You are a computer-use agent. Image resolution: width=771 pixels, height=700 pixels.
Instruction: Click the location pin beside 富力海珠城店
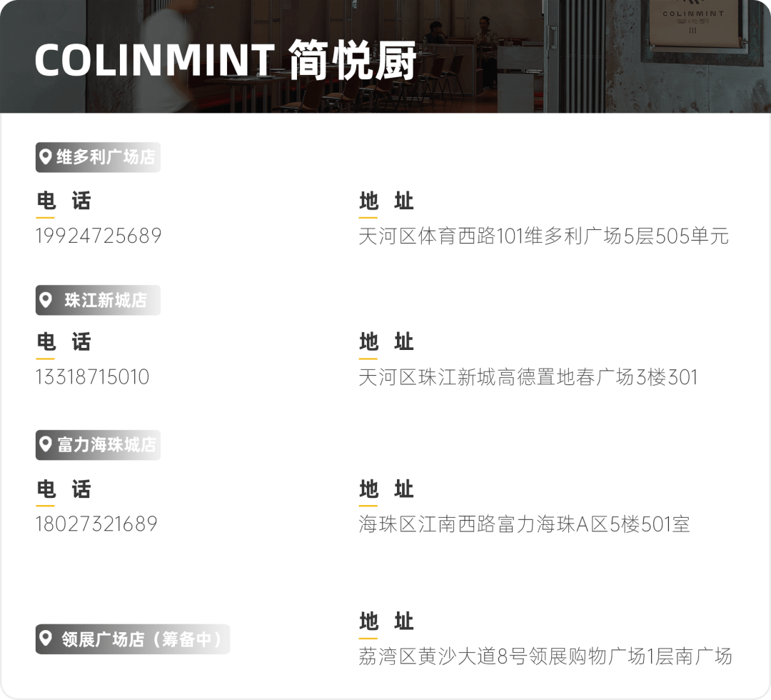tap(45, 444)
